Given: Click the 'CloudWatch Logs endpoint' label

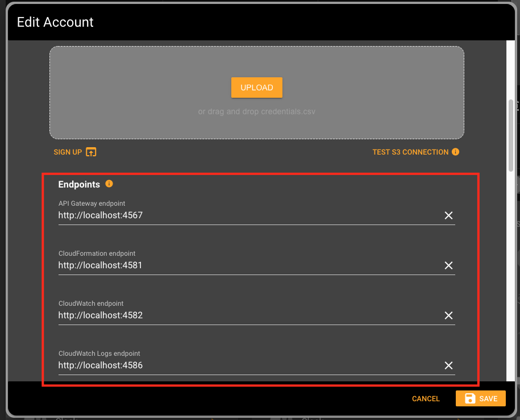Looking at the screenshot, I should [99, 354].
